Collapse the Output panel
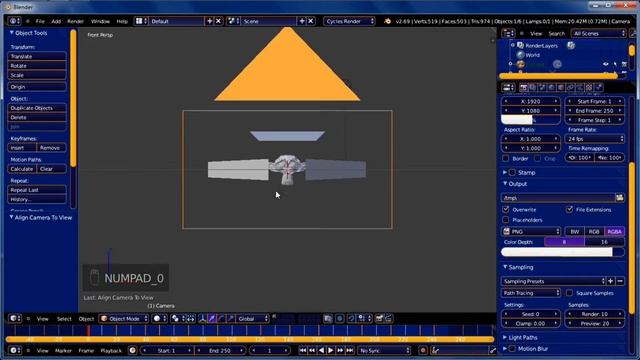 [518, 184]
